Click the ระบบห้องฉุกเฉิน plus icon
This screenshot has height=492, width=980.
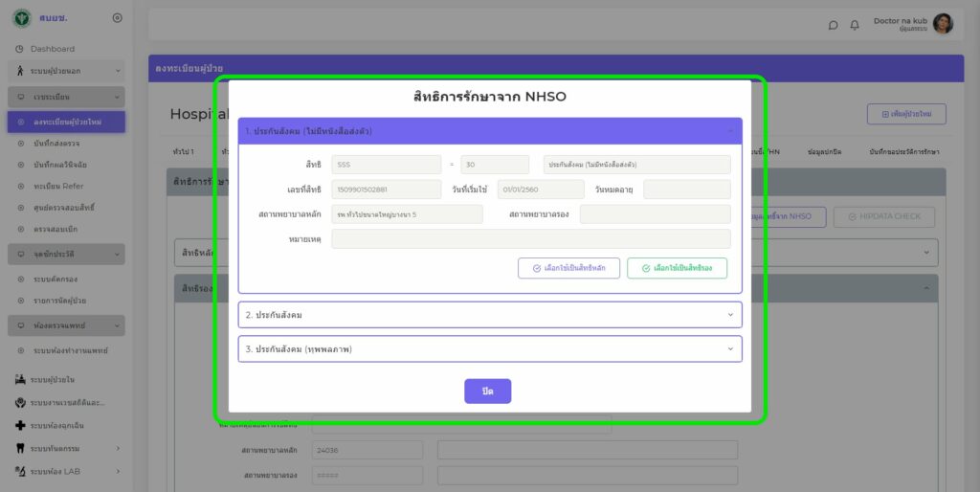click(x=20, y=425)
